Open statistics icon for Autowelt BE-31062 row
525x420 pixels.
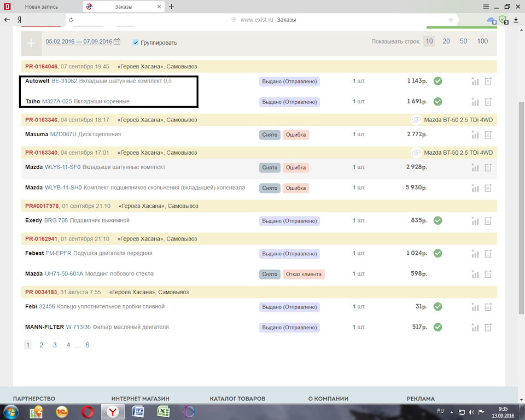[475, 81]
